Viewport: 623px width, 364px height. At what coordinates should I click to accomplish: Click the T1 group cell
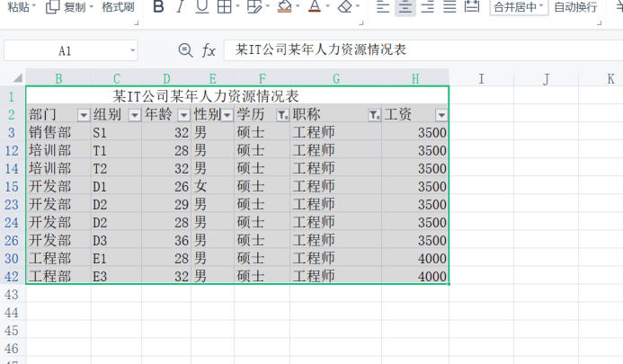[x=116, y=151]
